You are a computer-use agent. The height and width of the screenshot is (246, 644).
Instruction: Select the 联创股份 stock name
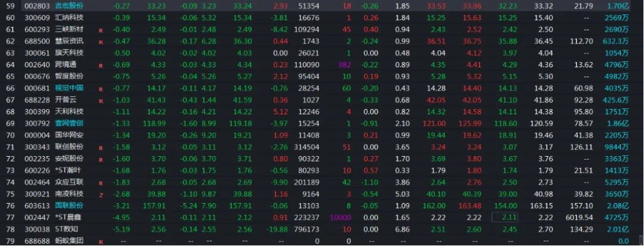[x=69, y=147]
